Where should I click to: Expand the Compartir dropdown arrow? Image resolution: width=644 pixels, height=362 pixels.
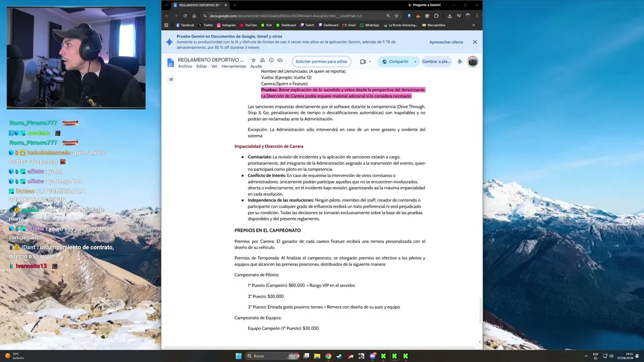pos(415,61)
